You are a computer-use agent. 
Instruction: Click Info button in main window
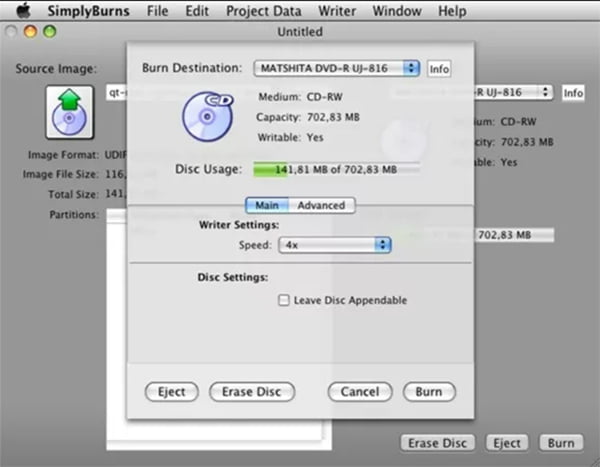click(573, 93)
